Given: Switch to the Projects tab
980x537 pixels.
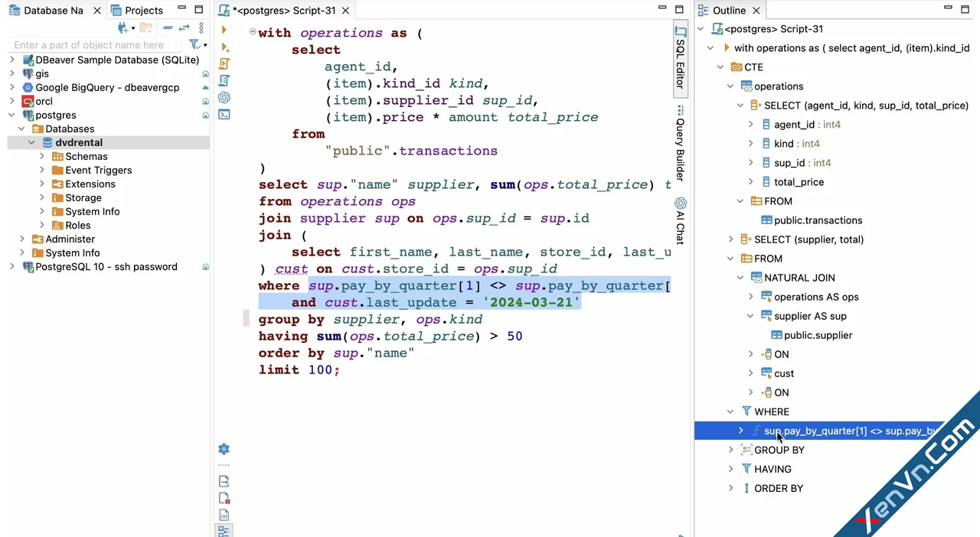Looking at the screenshot, I should [136, 10].
